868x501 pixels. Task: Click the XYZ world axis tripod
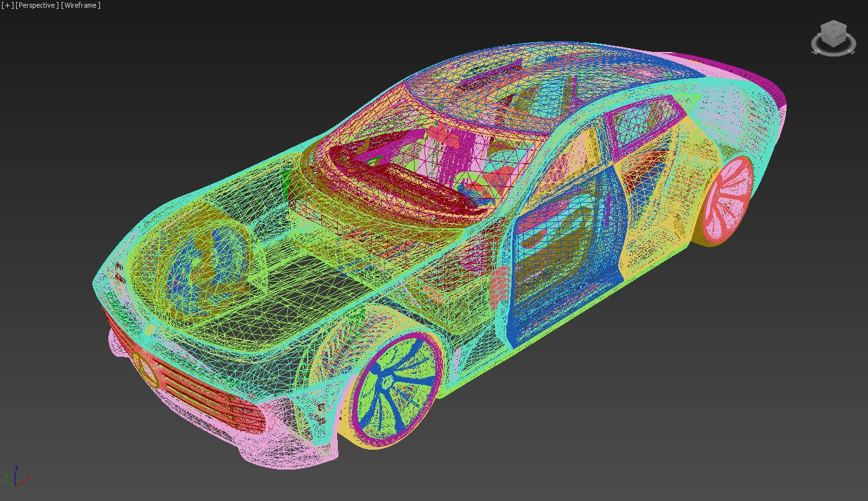click(15, 477)
